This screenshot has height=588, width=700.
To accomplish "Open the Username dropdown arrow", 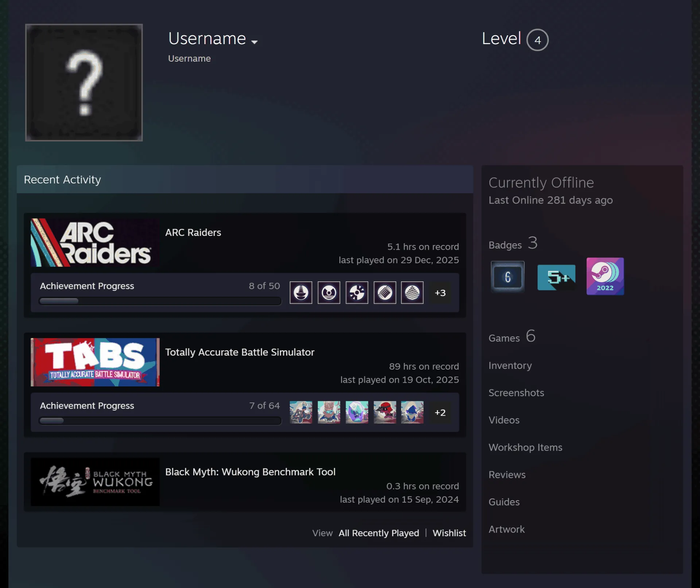I will pos(254,42).
